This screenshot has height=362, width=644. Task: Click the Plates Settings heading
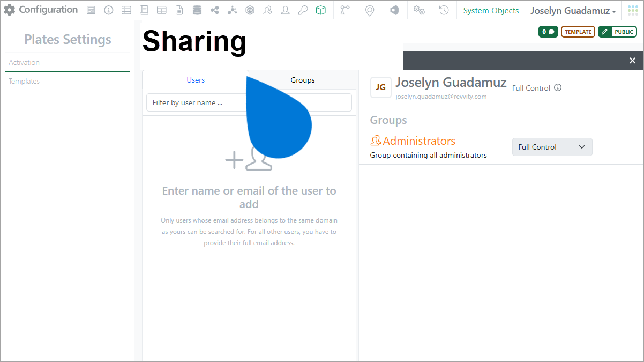pos(68,39)
